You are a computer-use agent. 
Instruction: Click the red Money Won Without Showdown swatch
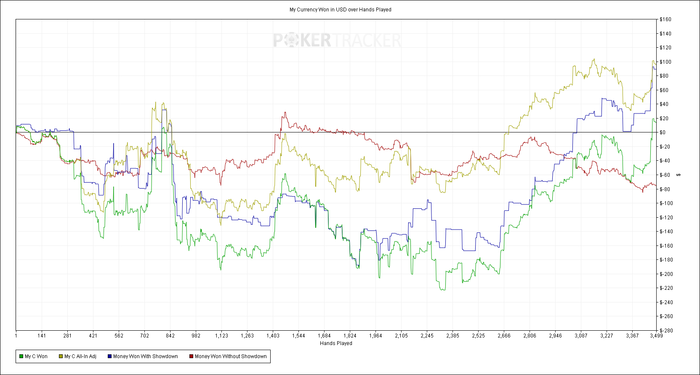click(x=191, y=356)
